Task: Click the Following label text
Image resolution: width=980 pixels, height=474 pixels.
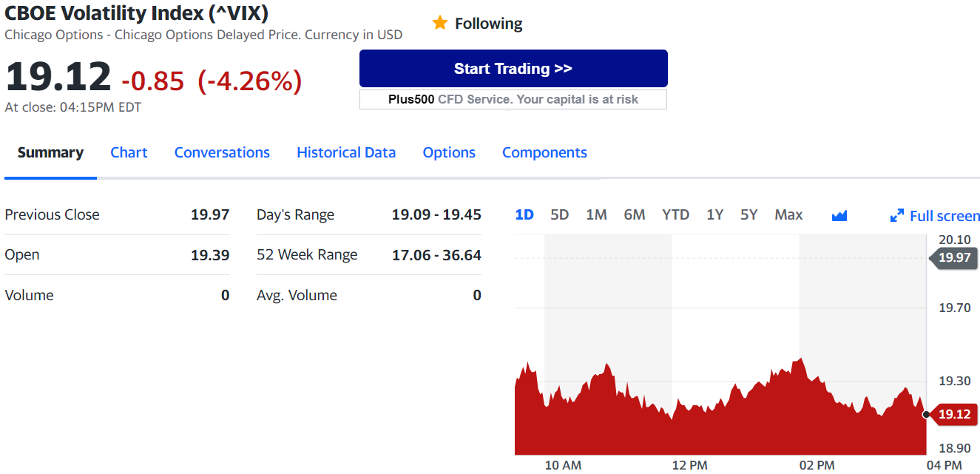Action: tap(488, 24)
